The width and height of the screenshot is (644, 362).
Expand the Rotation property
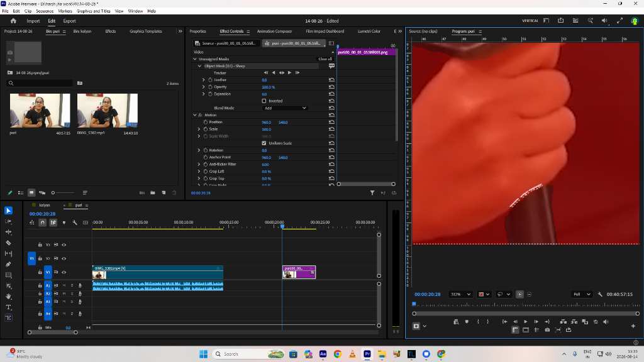click(199, 150)
